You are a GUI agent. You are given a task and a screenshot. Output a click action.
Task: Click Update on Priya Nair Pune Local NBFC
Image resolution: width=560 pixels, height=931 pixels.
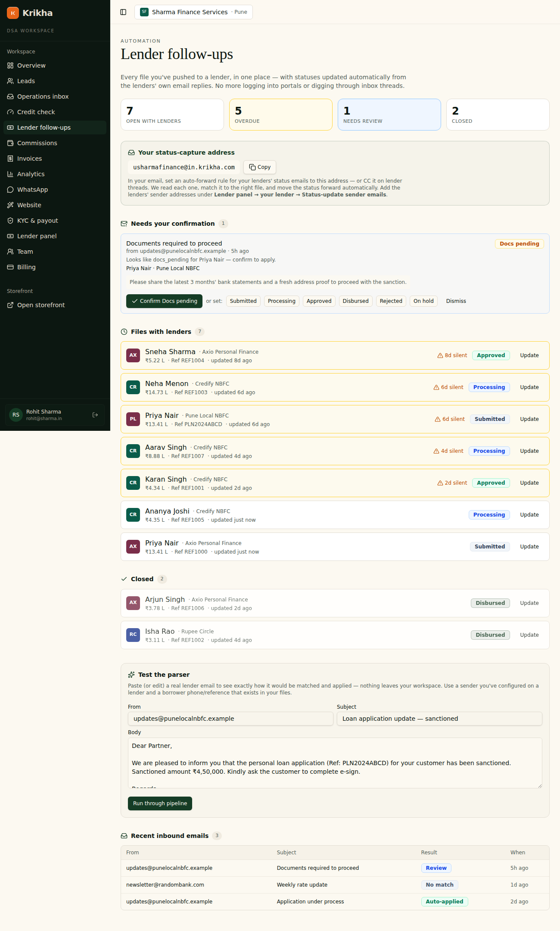click(x=529, y=419)
